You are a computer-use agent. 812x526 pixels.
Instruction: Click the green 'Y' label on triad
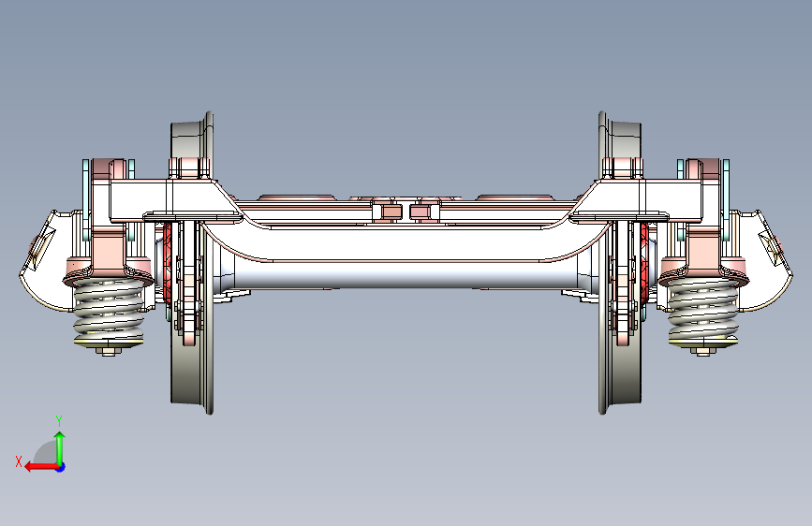[59, 421]
